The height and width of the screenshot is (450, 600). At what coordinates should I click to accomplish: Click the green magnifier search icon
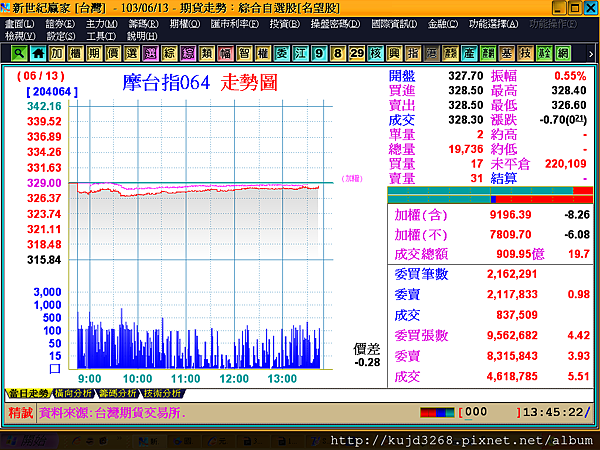click(19, 54)
